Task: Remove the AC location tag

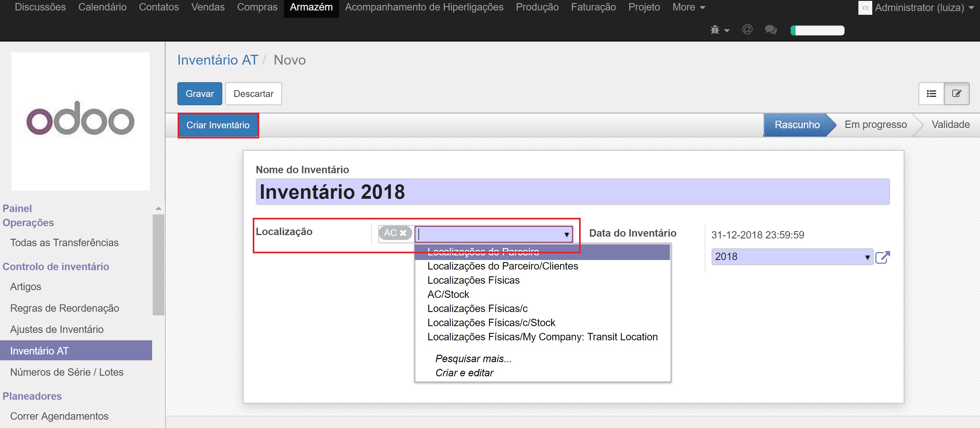Action: tap(403, 233)
